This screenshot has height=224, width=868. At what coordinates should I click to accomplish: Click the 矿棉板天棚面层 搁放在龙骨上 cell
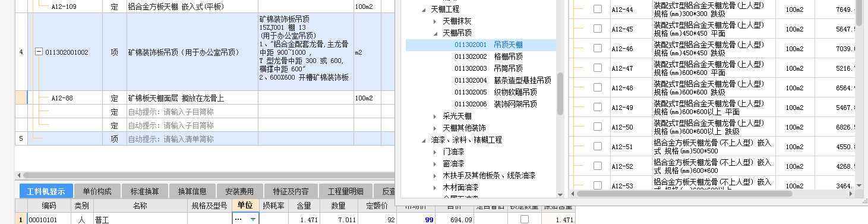(x=192, y=98)
